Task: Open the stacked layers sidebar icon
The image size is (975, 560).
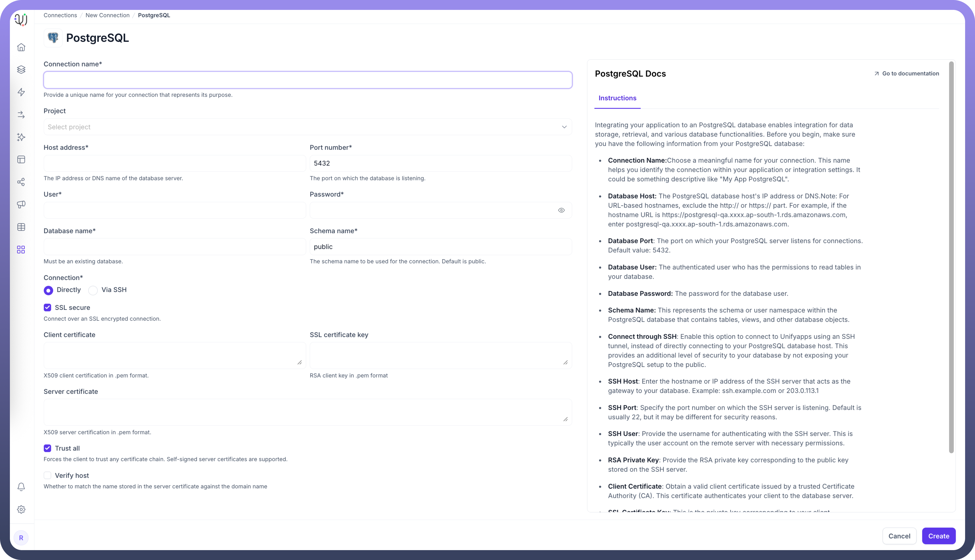Action: coord(21,70)
